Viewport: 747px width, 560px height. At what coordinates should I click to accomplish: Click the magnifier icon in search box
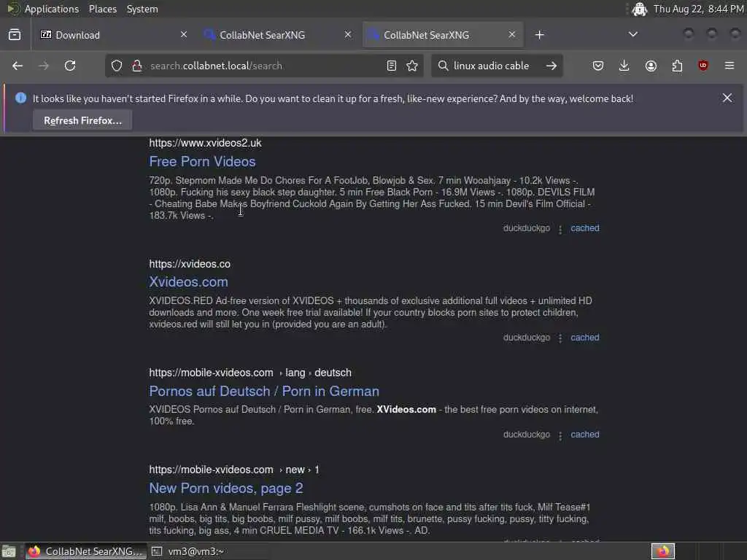coord(443,66)
